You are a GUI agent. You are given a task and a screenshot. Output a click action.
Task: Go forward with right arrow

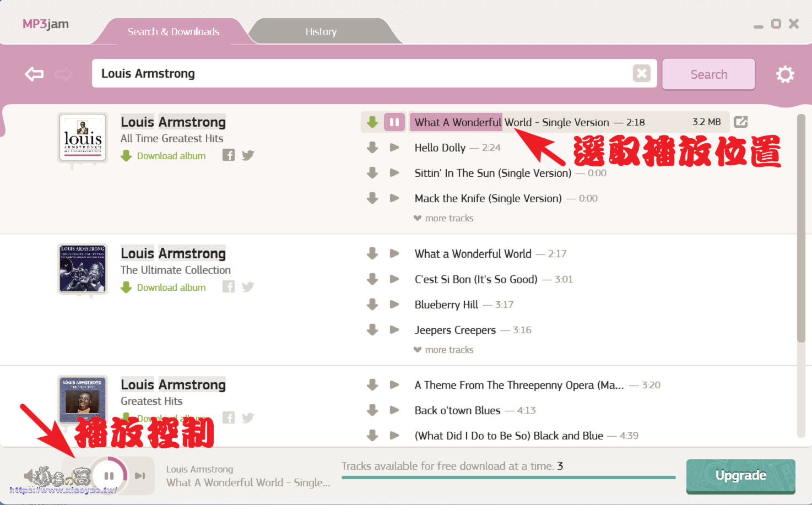[64, 74]
